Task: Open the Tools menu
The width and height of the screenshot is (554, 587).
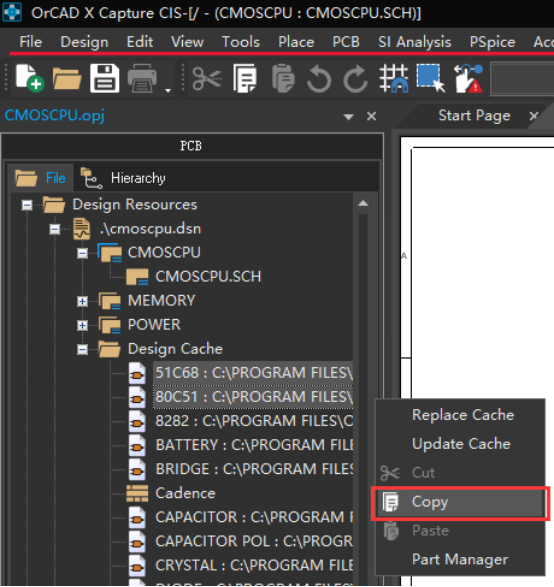Action: click(x=241, y=42)
